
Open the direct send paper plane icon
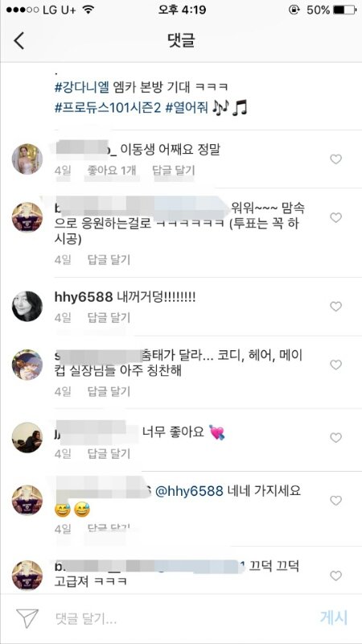[27, 618]
